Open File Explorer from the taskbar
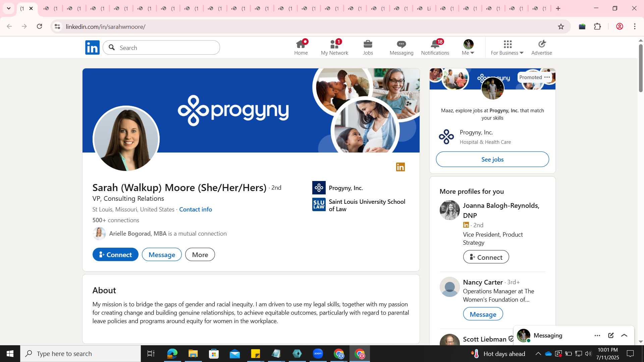Viewport: 644px width, 362px height. coord(193,354)
